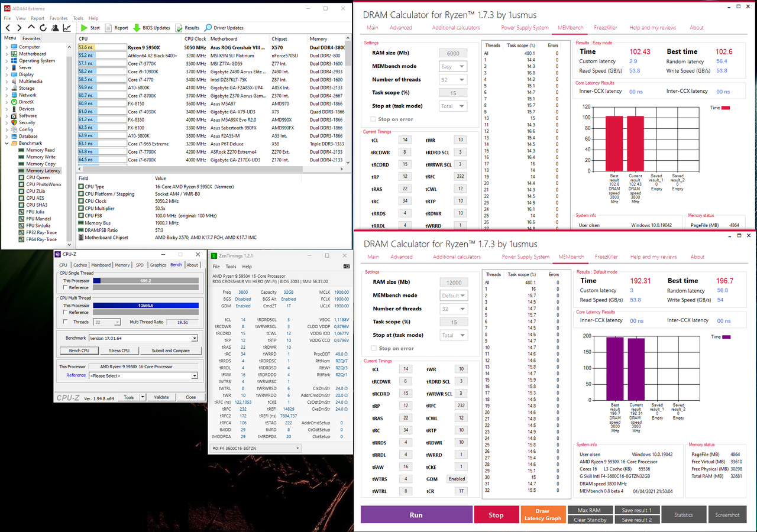This screenshot has height=532, width=757.
Task: Switch to SPD tab in CPU-Z
Action: (x=140, y=265)
